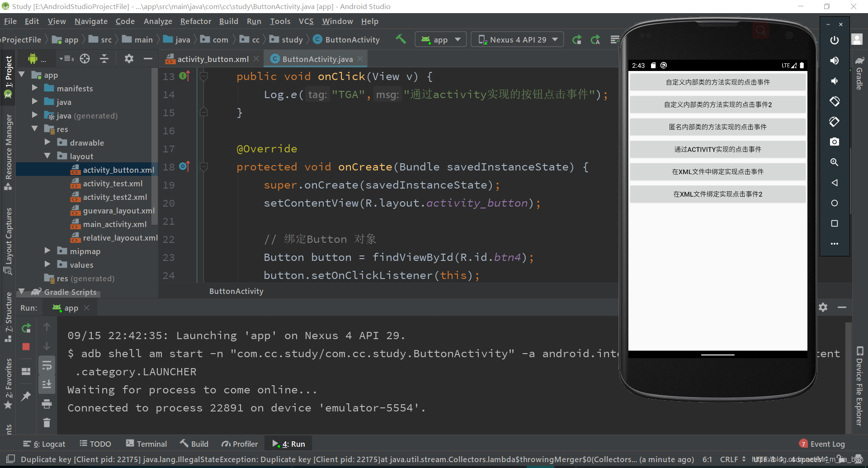Open the Build menu
The width and height of the screenshot is (868, 468).
coord(229,21)
